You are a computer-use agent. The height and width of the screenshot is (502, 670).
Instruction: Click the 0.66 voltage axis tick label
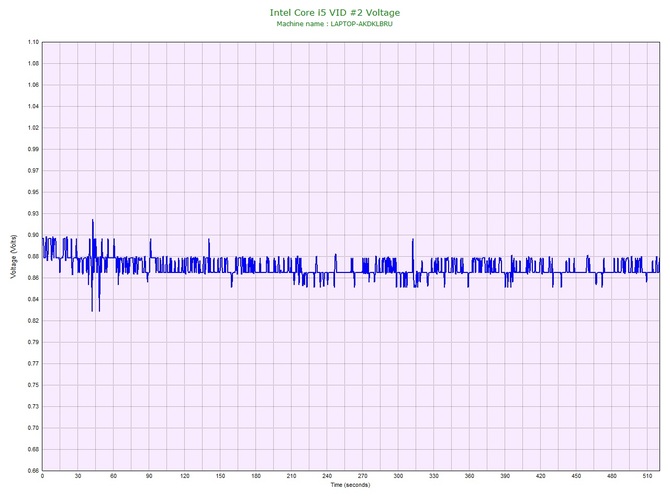tap(33, 471)
